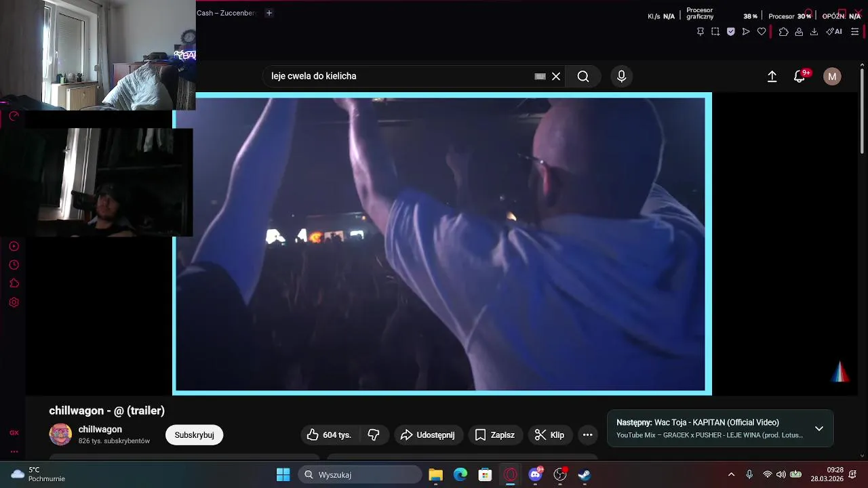Image resolution: width=868 pixels, height=488 pixels.
Task: Open the tray volume speaker icon
Action: coord(781,474)
